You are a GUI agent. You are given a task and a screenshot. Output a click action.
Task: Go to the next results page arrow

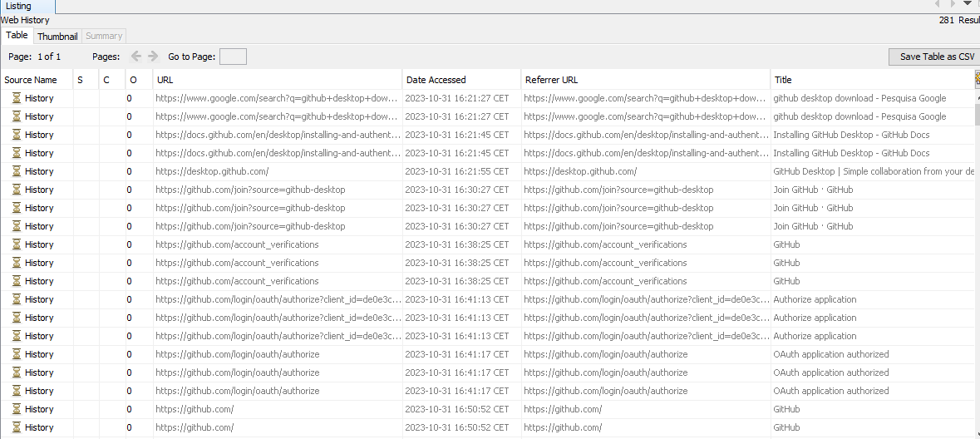pos(153,57)
